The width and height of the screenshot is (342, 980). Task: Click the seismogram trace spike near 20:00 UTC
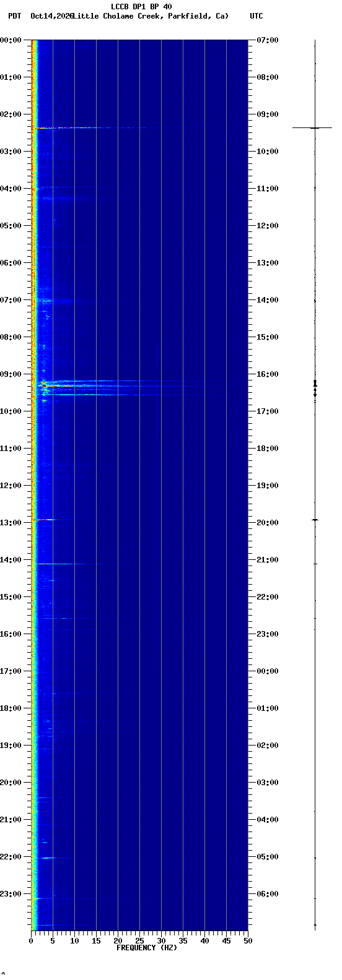315,520
